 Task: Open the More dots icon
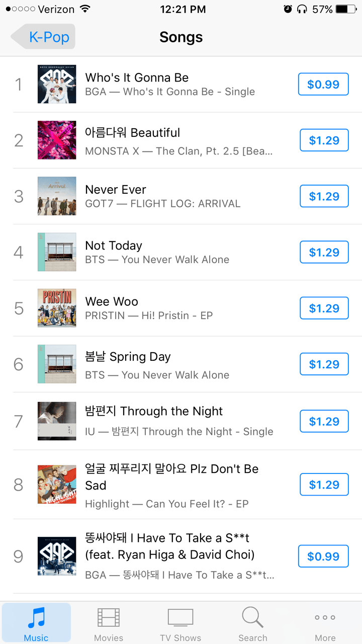325,617
